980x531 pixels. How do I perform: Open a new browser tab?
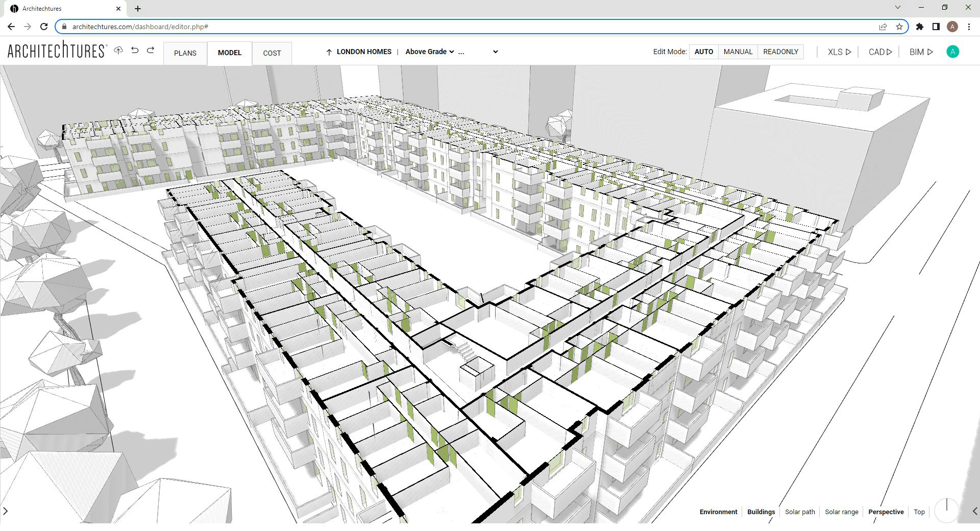point(138,8)
